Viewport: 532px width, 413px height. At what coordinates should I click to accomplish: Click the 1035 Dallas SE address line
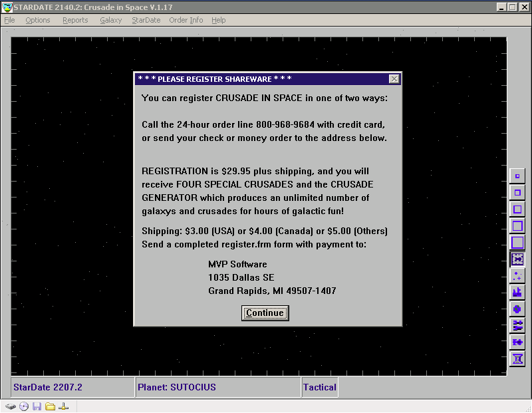(x=241, y=277)
